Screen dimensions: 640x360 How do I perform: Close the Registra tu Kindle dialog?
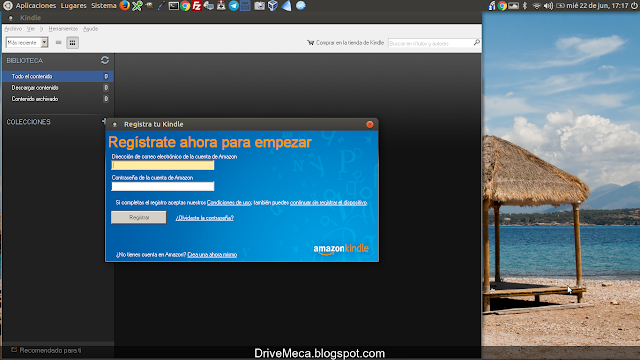pos(370,124)
